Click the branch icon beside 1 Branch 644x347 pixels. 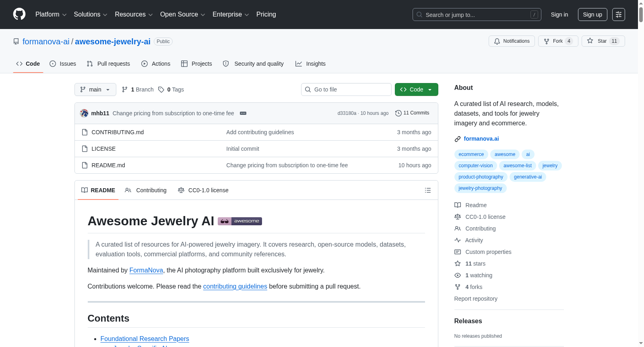(x=125, y=89)
